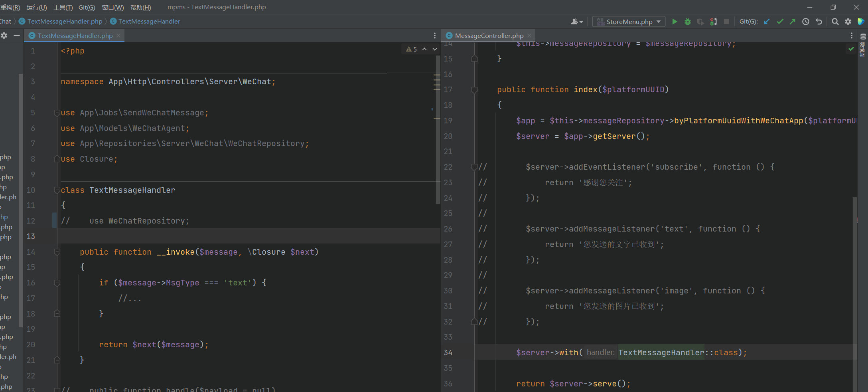Show Git history clock icon
The image size is (868, 392).
point(806,22)
